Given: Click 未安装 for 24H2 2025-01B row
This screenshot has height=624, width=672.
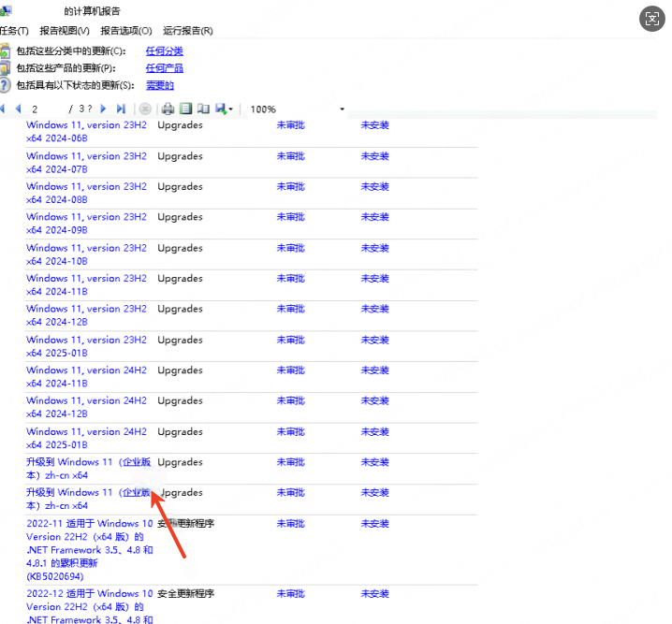Looking at the screenshot, I should [x=375, y=431].
